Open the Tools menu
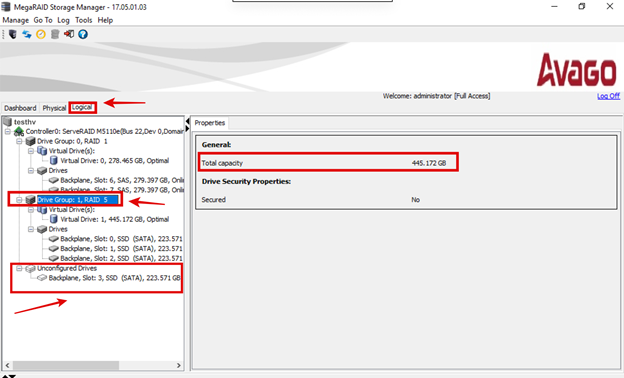Screen dimensions: 624x378 pos(84,20)
